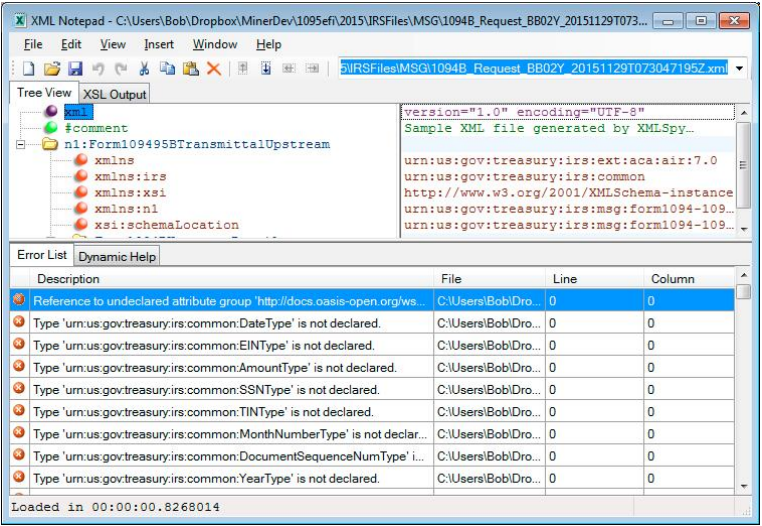Click the Undo toolbar icon
This screenshot has height=526, width=762.
point(98,69)
